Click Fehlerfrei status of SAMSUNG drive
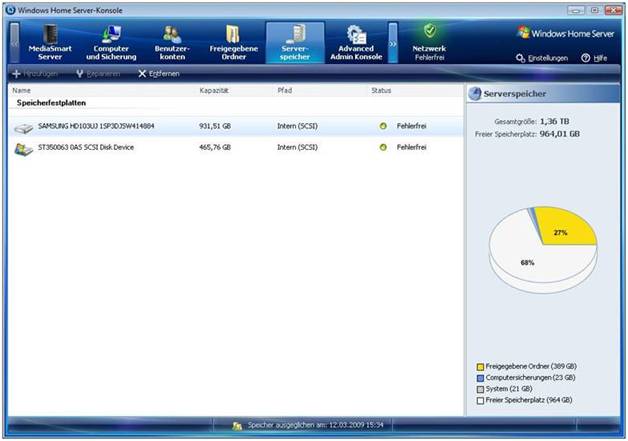Screen dimensions: 628x441 [411, 126]
